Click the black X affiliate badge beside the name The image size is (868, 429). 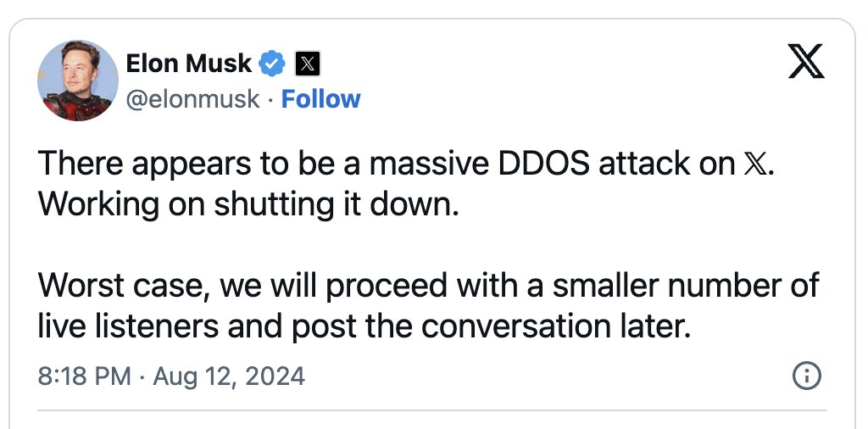307,64
